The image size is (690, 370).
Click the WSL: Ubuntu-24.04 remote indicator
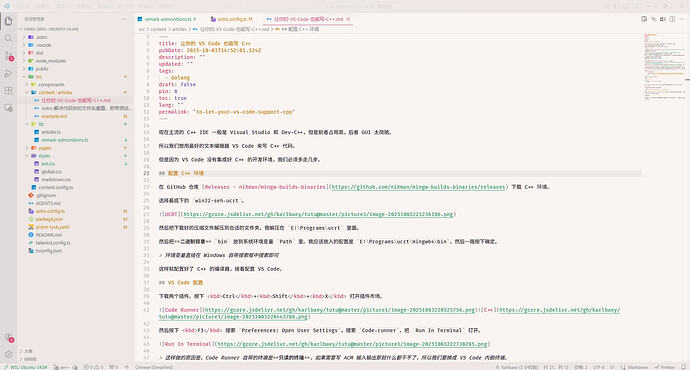point(26,367)
